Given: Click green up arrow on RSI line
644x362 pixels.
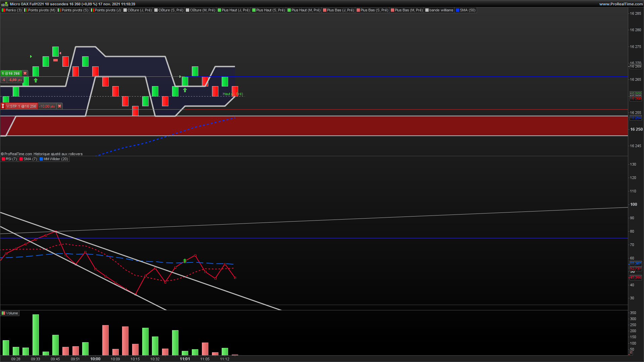Looking at the screenshot, I should (185, 261).
